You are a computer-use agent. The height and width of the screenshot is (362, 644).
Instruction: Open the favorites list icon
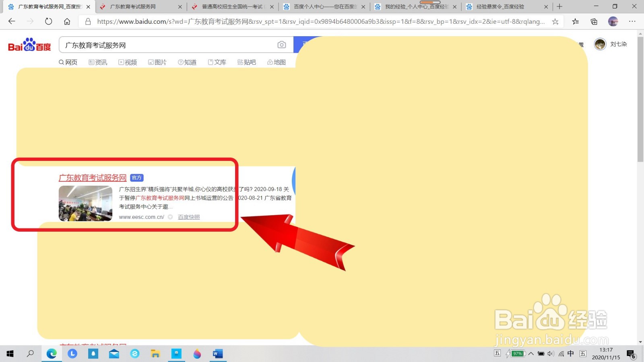pyautogui.click(x=576, y=22)
